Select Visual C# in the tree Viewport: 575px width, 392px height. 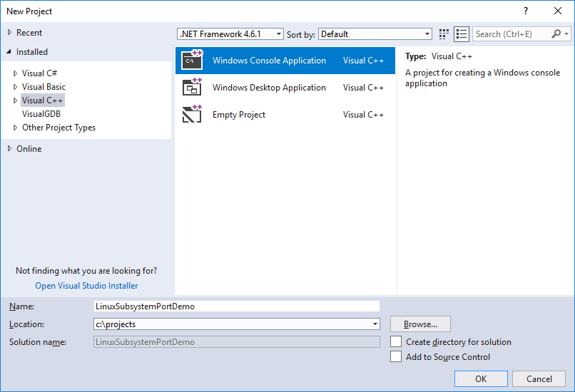pos(39,73)
